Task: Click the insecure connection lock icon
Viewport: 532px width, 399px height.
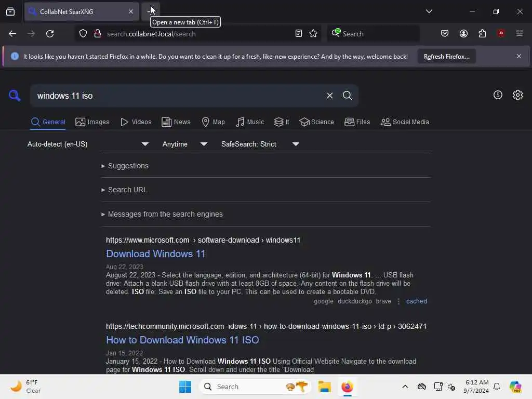Action: pos(97,34)
